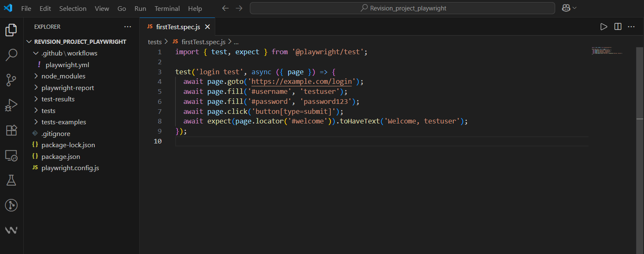
Task: Split the editor to the right
Action: [618, 27]
